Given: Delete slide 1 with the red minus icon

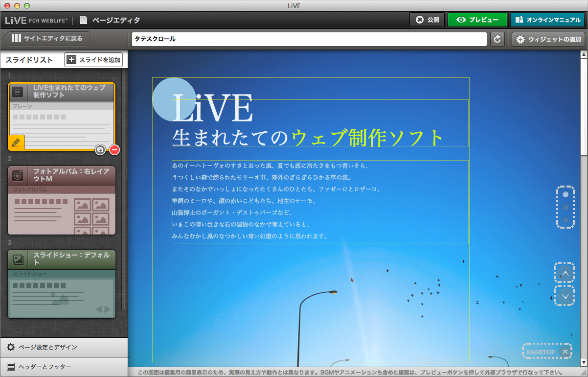Looking at the screenshot, I should [x=114, y=150].
